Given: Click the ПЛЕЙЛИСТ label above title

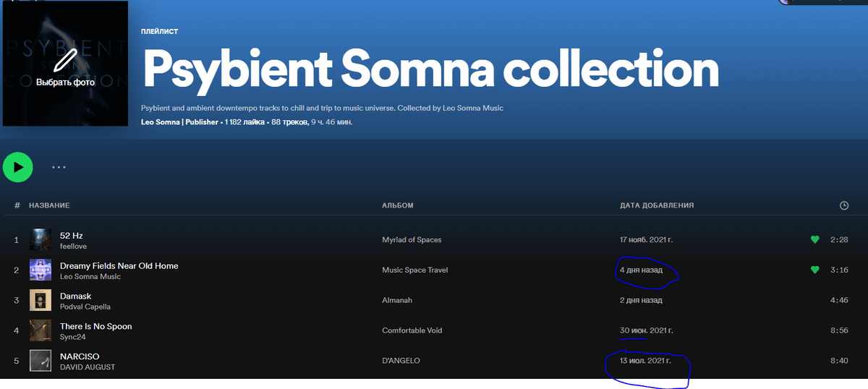Looking at the screenshot, I should [160, 32].
